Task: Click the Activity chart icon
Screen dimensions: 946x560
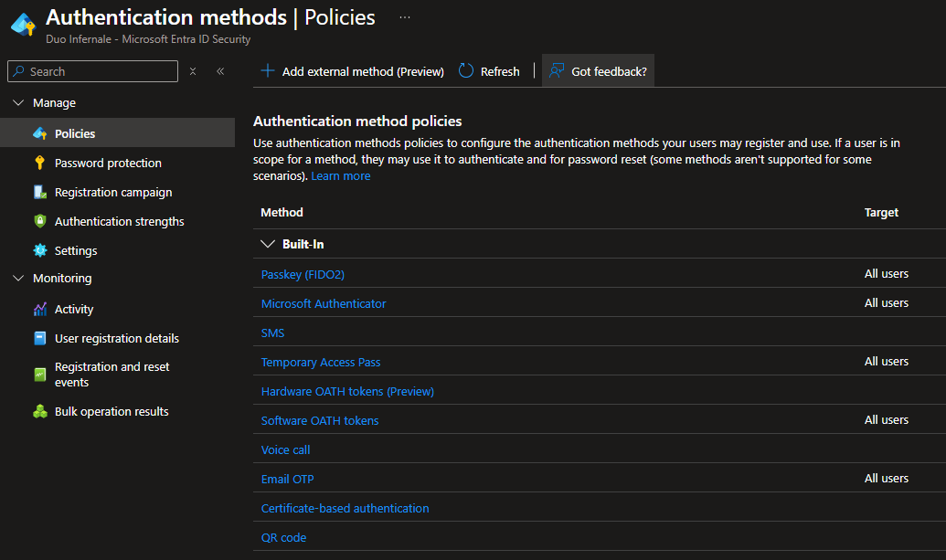Action: tap(39, 309)
